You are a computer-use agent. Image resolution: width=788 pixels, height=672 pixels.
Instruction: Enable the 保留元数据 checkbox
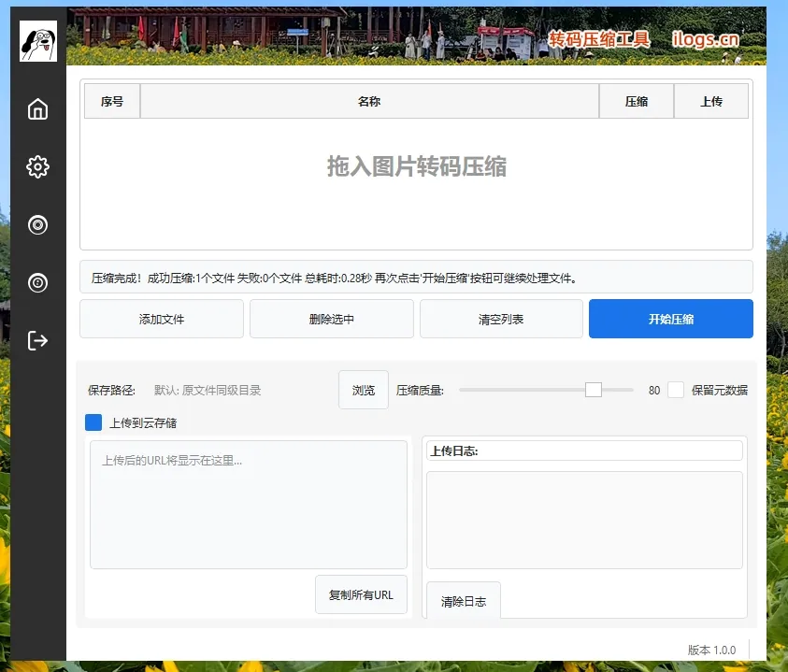point(676,390)
